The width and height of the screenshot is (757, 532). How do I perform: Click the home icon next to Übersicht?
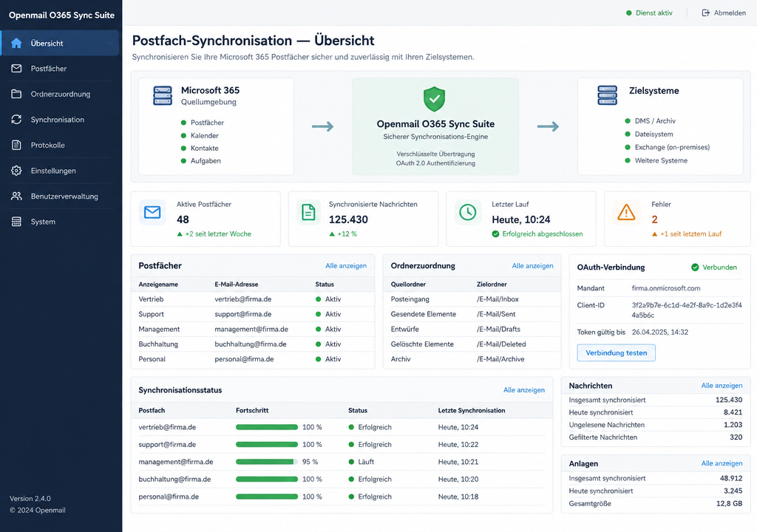coord(16,43)
